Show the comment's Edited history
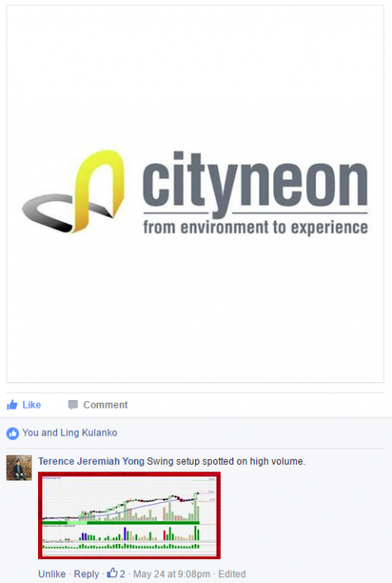The width and height of the screenshot is (392, 583). (x=232, y=574)
